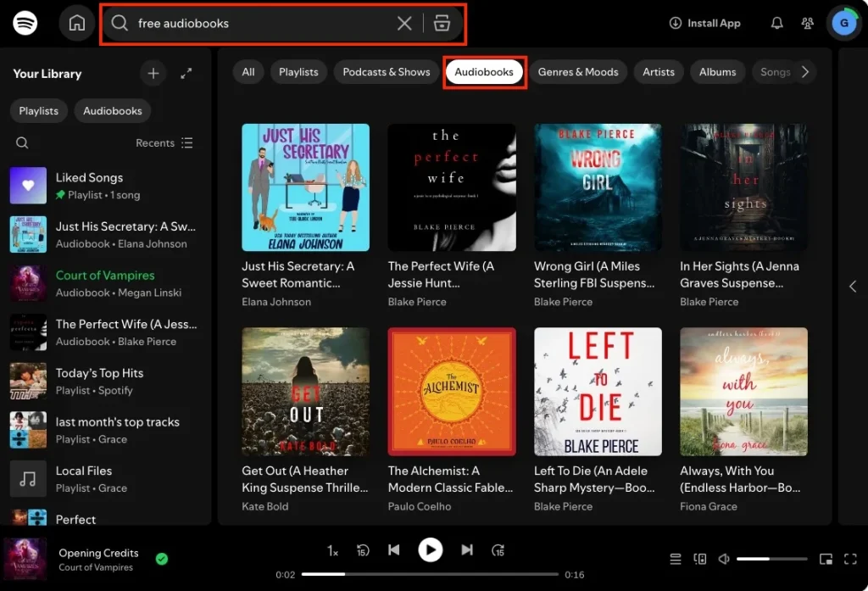Switch to Podcasts & Shows tab

386,72
